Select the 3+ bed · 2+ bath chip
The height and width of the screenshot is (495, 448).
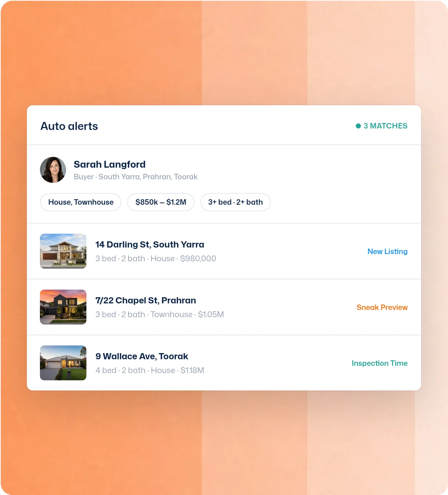[x=235, y=202]
